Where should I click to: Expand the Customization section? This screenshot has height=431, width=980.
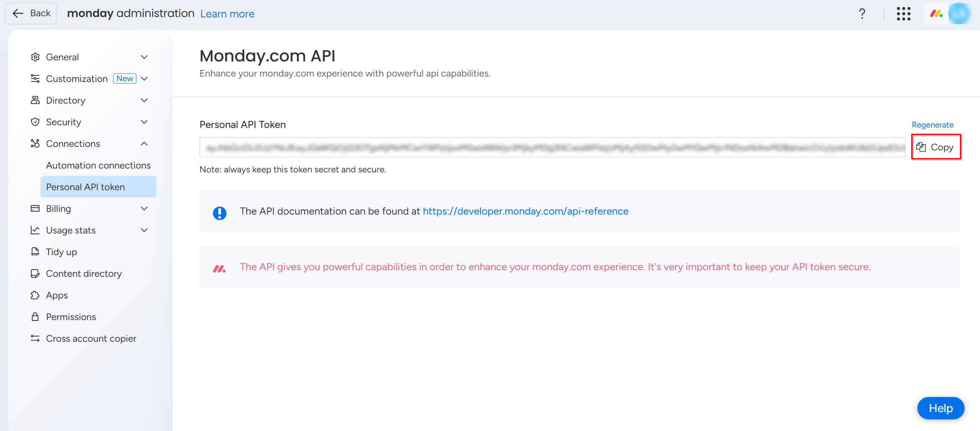144,78
